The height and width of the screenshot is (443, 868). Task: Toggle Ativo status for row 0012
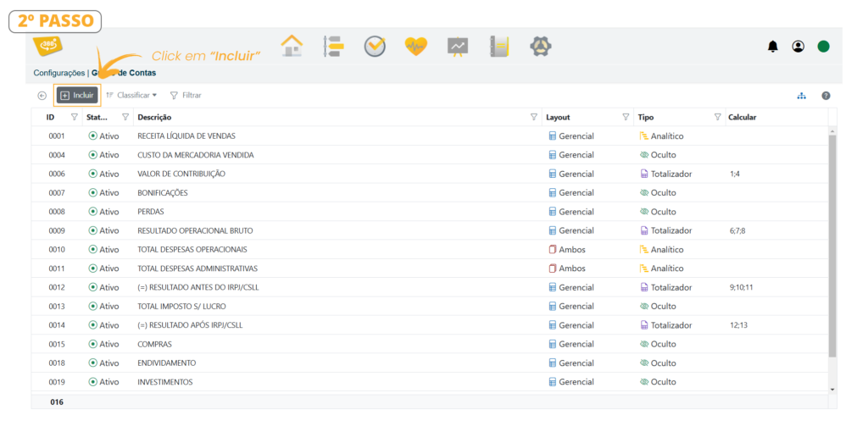click(x=93, y=288)
